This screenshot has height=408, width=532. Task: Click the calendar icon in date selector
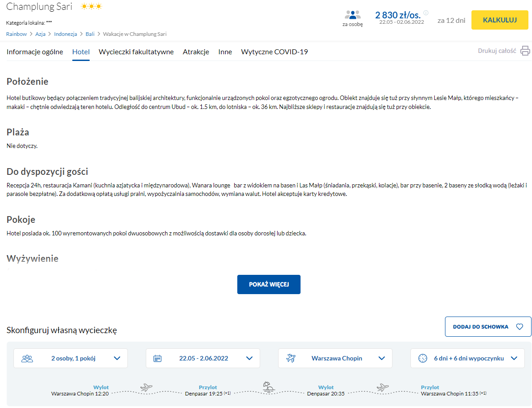pyautogui.click(x=157, y=358)
